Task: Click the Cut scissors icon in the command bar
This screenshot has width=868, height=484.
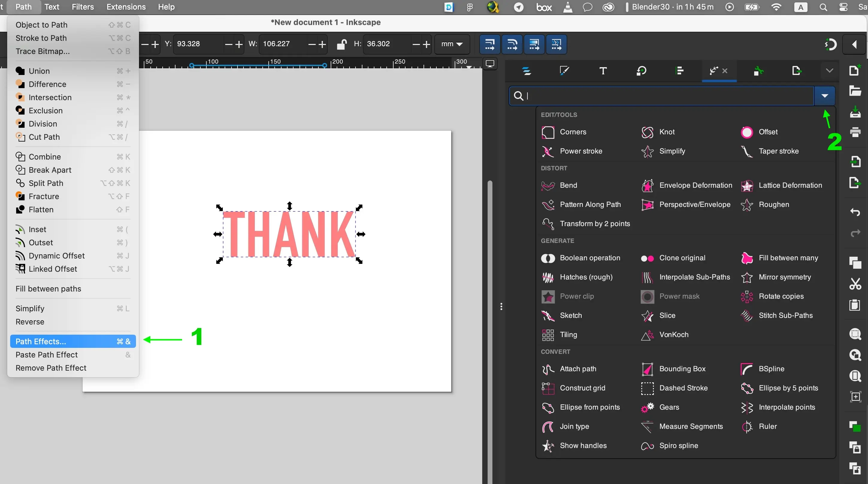Action: pyautogui.click(x=855, y=284)
